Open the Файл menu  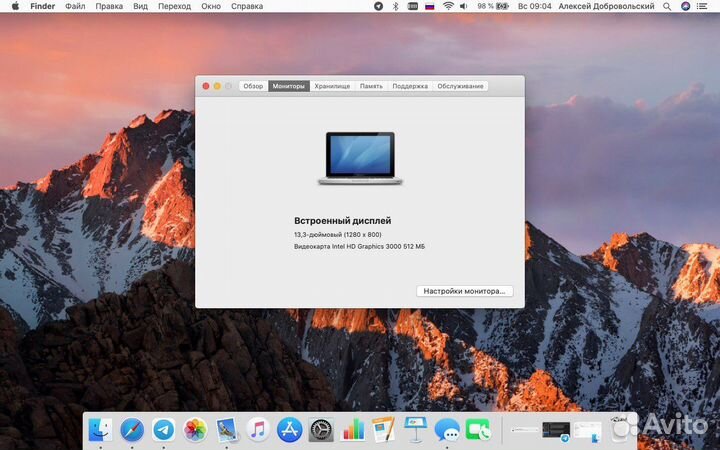click(x=75, y=6)
